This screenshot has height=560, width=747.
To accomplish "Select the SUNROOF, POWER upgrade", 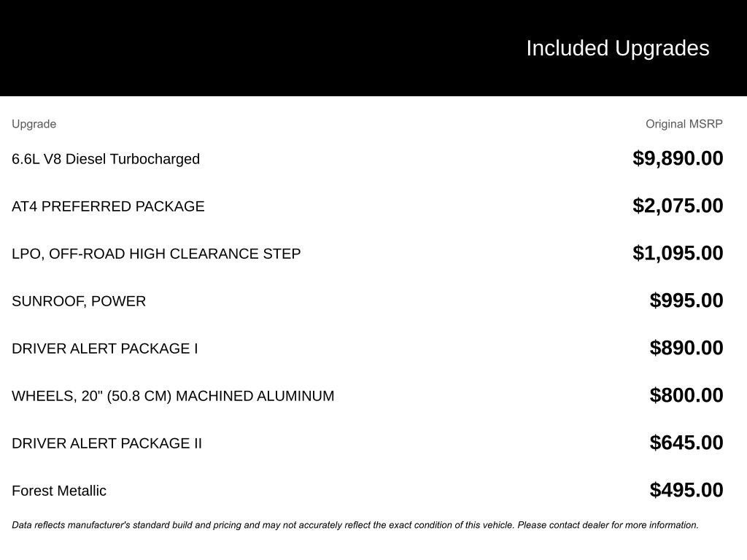I will coord(79,301).
